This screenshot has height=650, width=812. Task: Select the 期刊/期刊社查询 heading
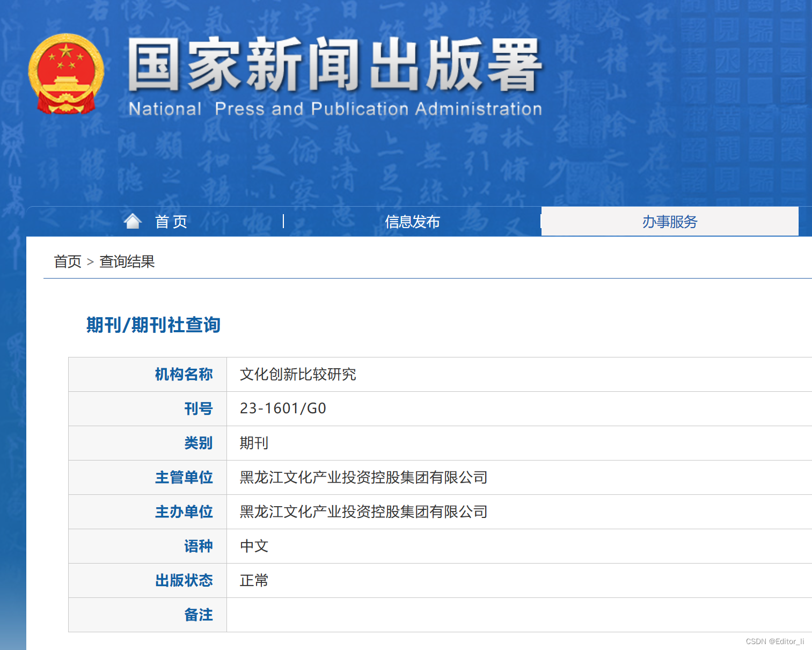(x=153, y=325)
